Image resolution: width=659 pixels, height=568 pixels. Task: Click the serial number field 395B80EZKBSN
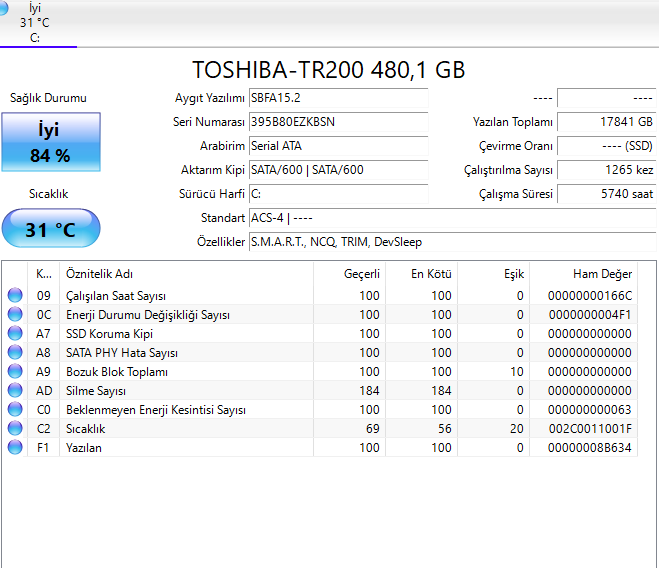(x=338, y=122)
